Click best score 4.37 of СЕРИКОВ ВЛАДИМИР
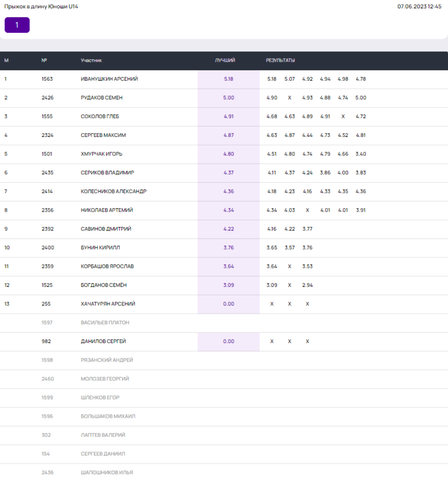The height and width of the screenshot is (480, 448). click(x=228, y=173)
